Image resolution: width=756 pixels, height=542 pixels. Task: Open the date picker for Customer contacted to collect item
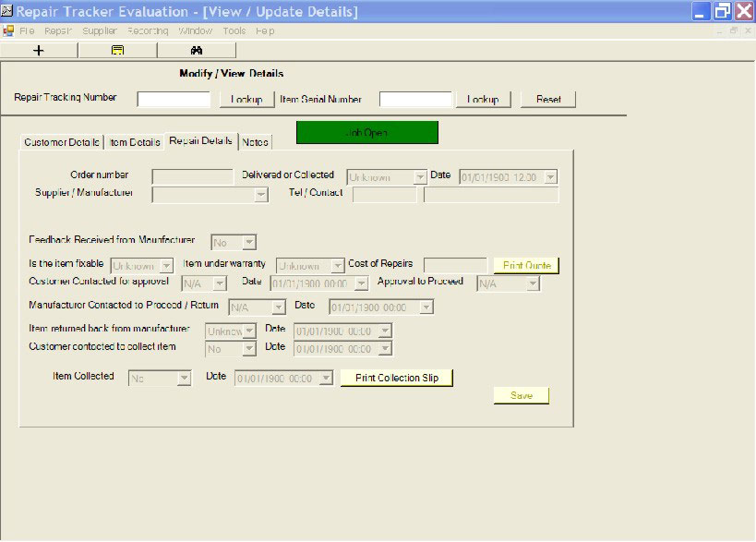click(x=385, y=349)
